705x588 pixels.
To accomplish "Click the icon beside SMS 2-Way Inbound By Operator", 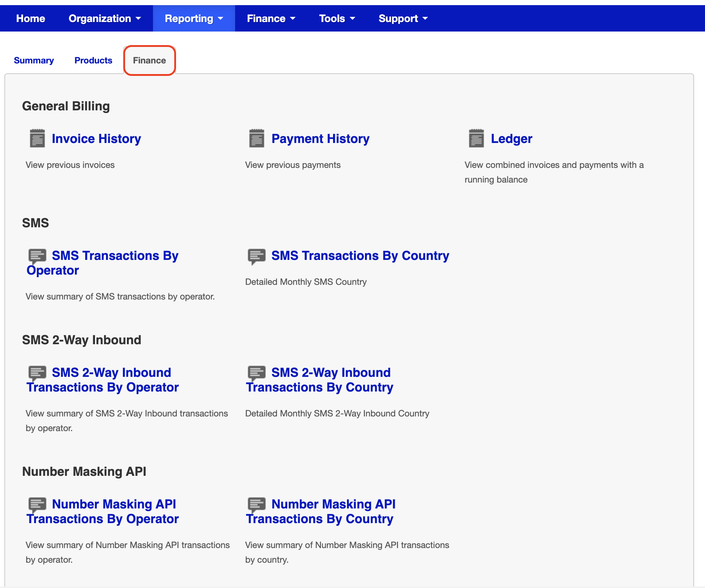I will pyautogui.click(x=37, y=373).
